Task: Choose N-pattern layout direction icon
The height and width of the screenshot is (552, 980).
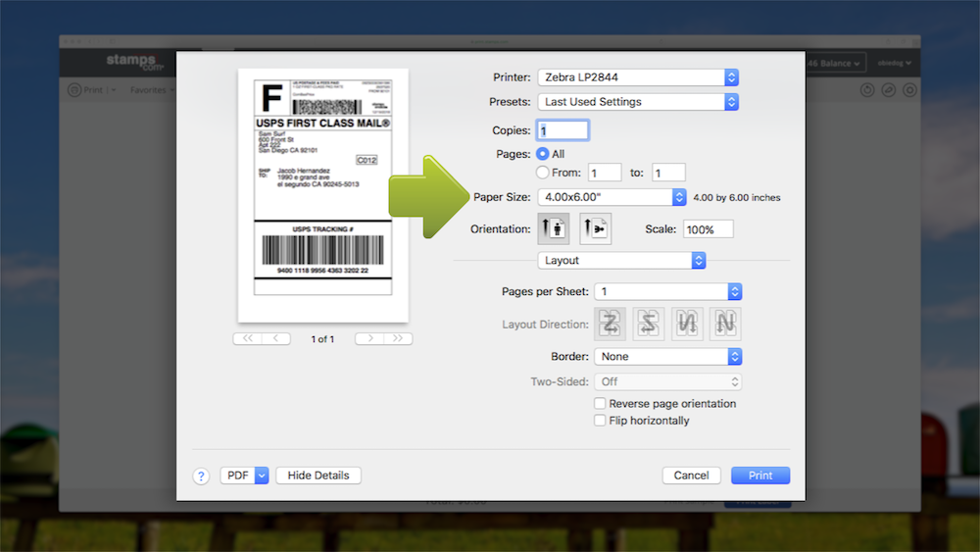Action: [725, 324]
